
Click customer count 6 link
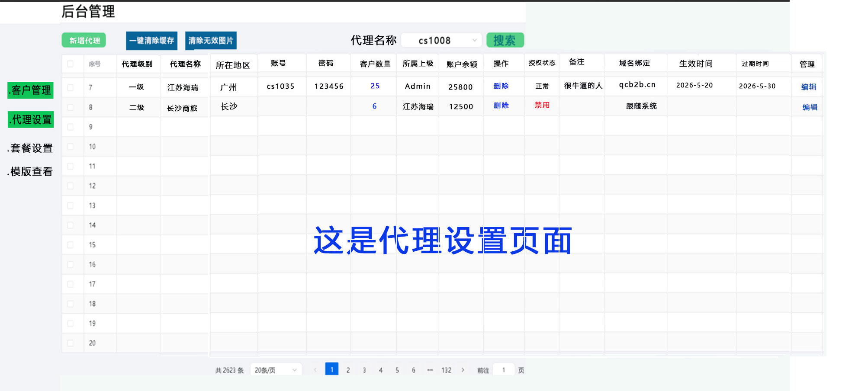(x=375, y=106)
